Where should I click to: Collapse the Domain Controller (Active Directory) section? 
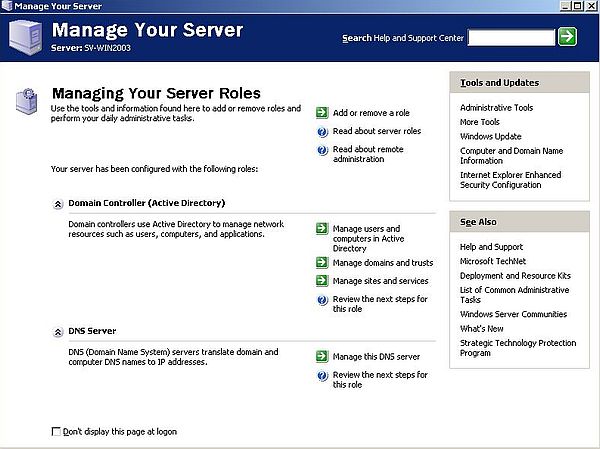click(58, 204)
